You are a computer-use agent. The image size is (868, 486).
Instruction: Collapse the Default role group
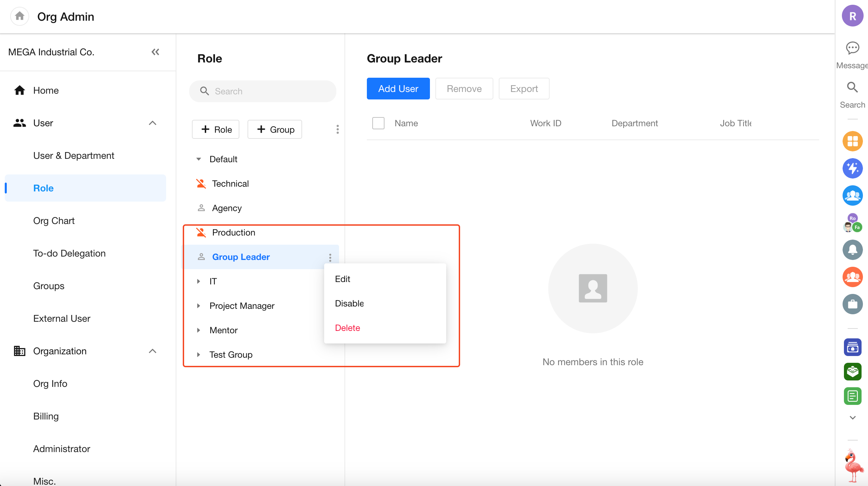pyautogui.click(x=199, y=159)
